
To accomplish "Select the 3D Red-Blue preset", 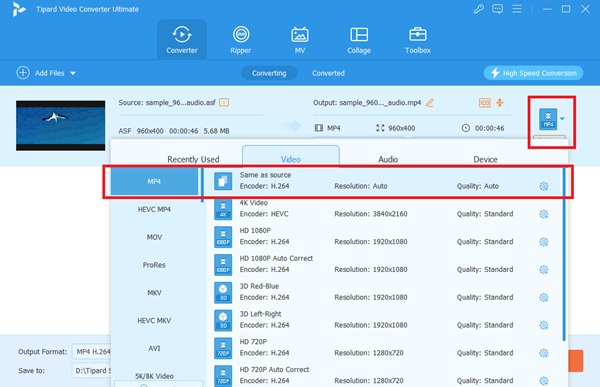I will pyautogui.click(x=383, y=292).
